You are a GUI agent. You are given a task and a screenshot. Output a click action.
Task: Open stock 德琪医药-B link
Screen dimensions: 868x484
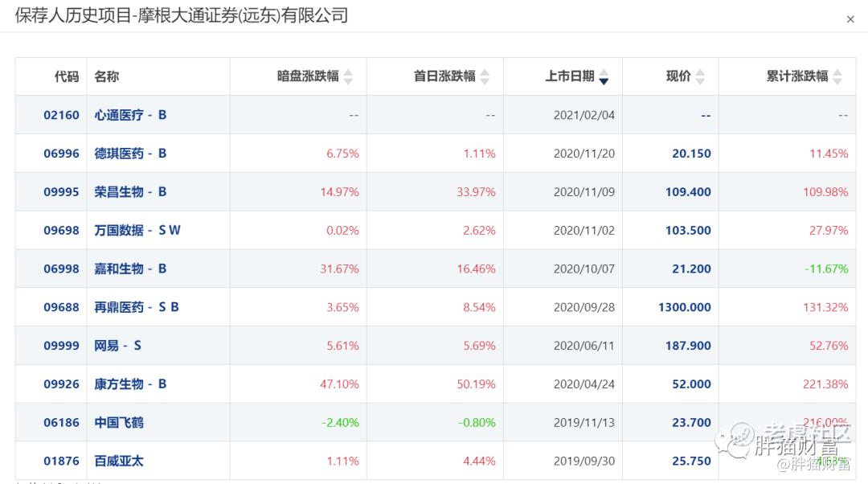(130, 154)
